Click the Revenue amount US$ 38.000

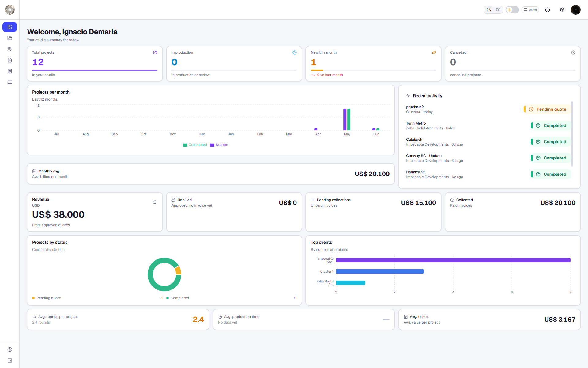pos(58,215)
